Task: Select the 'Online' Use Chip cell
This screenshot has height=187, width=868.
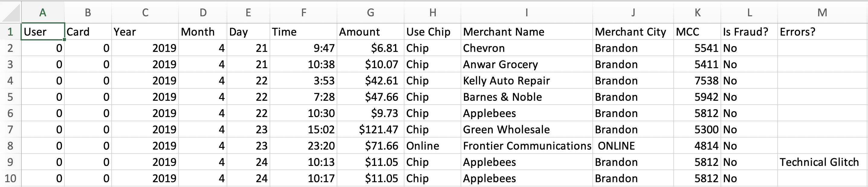Action: pos(432,146)
